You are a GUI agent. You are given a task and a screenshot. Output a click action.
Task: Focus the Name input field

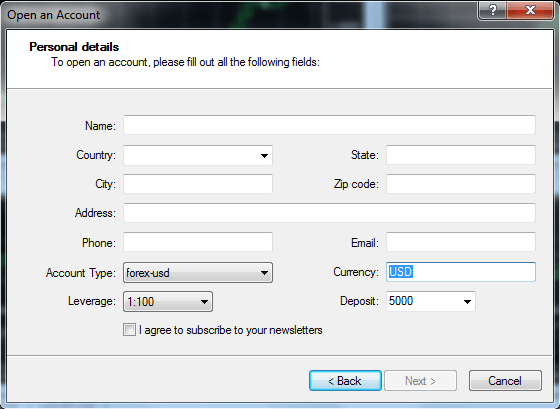coord(329,125)
